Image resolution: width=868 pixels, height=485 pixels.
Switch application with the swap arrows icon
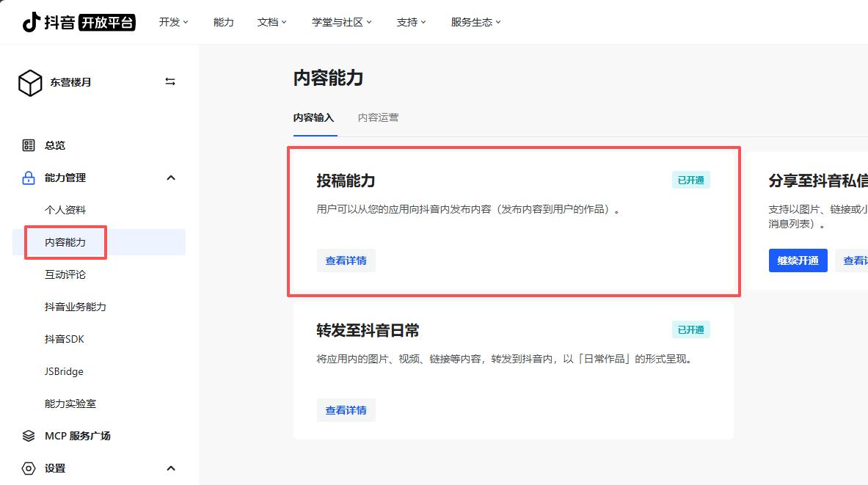tap(170, 81)
